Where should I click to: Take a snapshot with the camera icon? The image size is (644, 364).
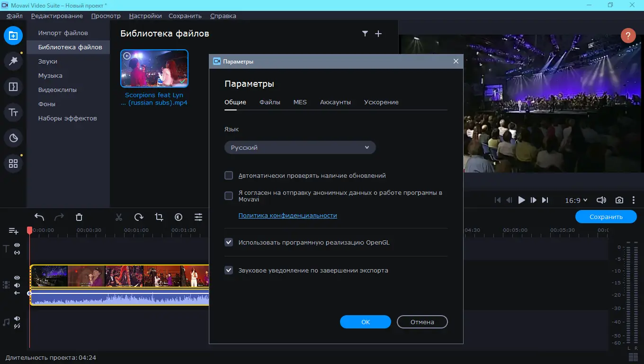tap(619, 200)
